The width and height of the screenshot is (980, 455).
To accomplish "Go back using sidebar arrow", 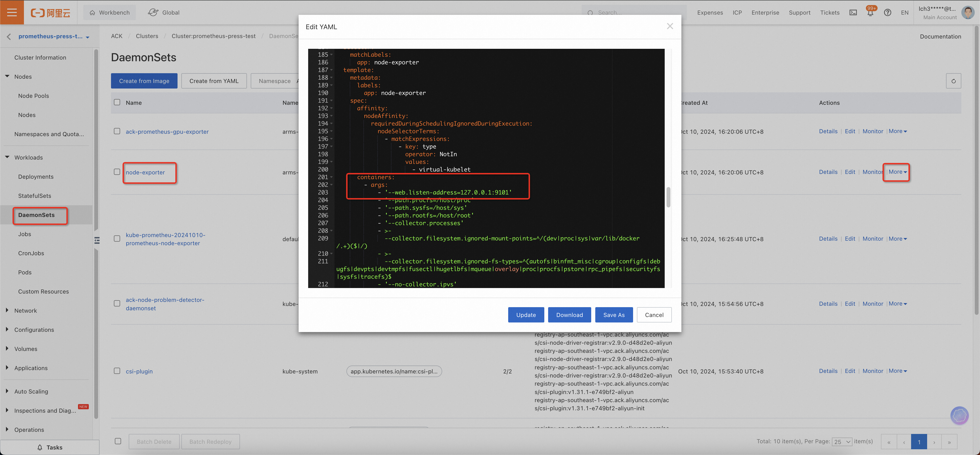I will click(x=9, y=37).
